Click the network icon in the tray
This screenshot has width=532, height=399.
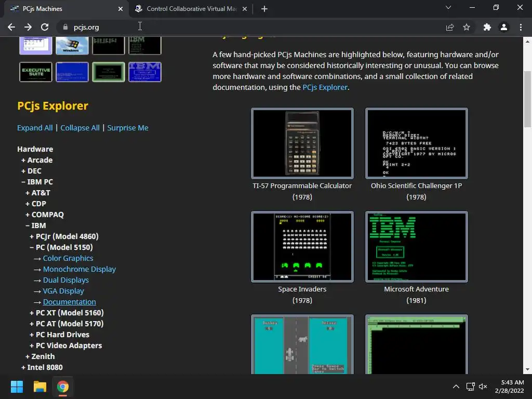(470, 387)
